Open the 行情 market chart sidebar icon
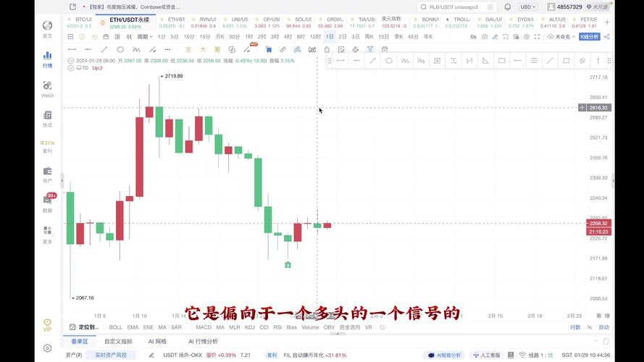Screen dimensions: 644x362 click(47, 59)
